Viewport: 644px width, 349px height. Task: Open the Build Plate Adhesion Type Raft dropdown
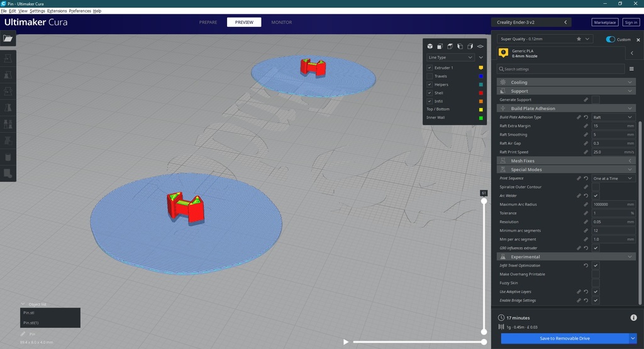pyautogui.click(x=613, y=118)
